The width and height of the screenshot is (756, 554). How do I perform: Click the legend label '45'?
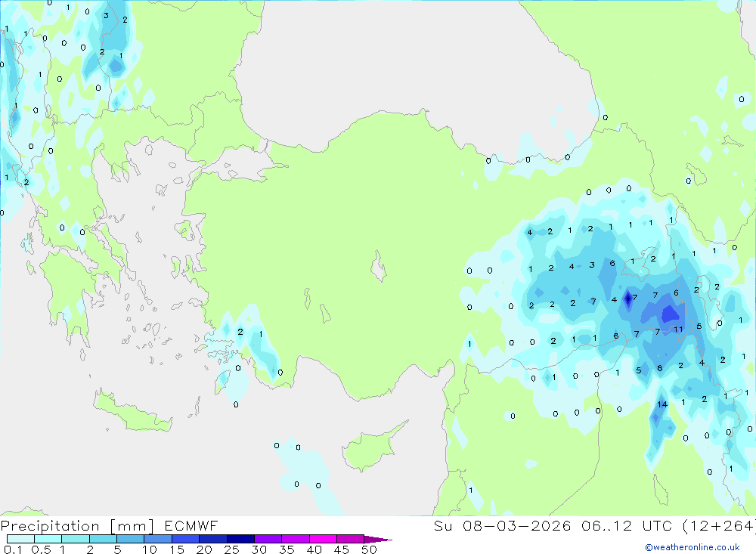[x=342, y=549]
